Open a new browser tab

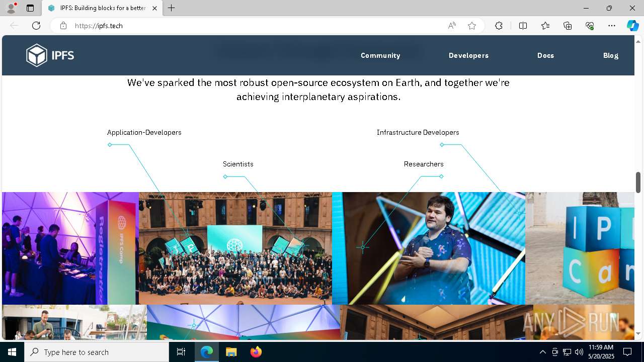172,8
